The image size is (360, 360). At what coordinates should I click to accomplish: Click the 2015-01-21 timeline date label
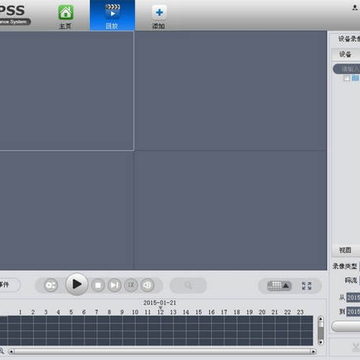(x=160, y=303)
